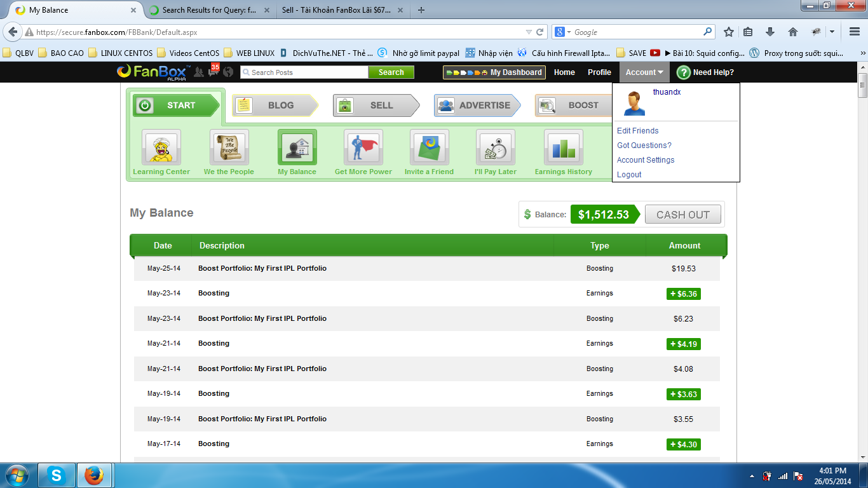Open the Learning Center icon
The image size is (868, 488).
[x=161, y=147]
